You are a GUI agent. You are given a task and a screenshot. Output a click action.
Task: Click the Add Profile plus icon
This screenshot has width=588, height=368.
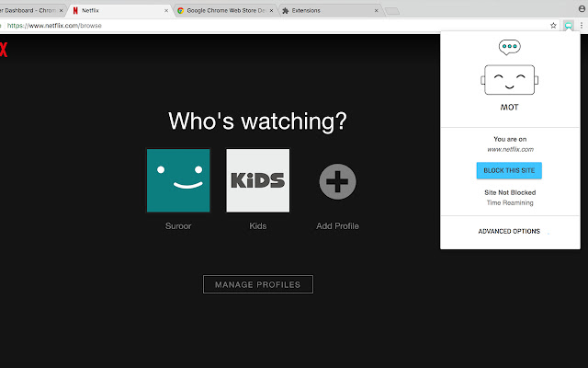337,181
